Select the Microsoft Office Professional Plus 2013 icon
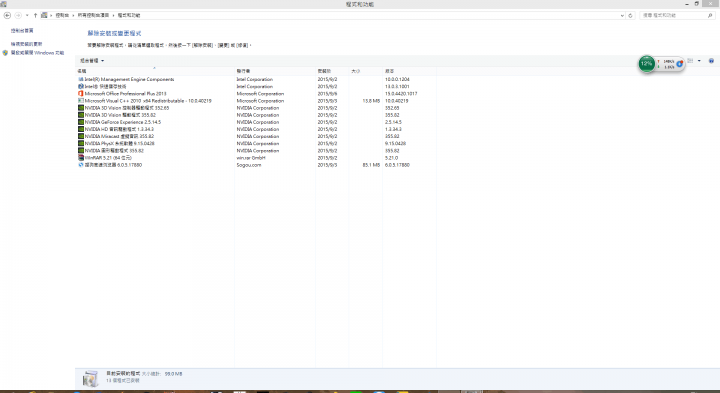 [x=81, y=94]
